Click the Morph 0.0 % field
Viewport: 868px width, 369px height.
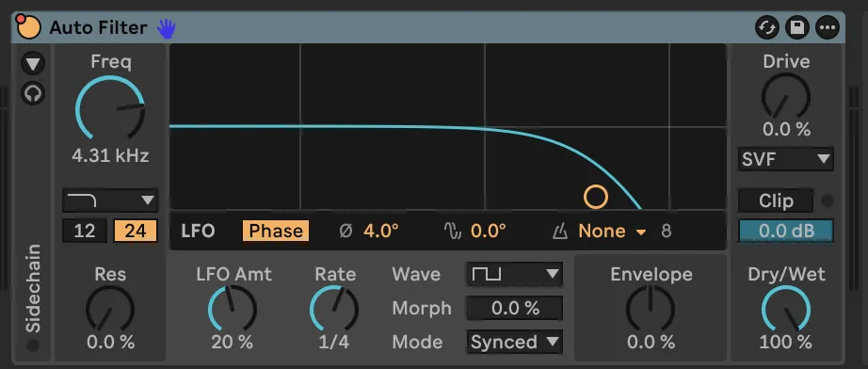(x=514, y=308)
